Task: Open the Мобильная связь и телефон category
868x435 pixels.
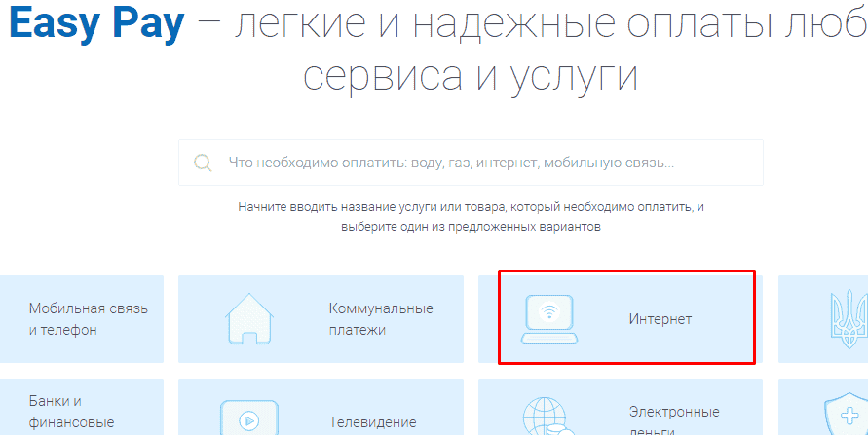Action: (88, 319)
